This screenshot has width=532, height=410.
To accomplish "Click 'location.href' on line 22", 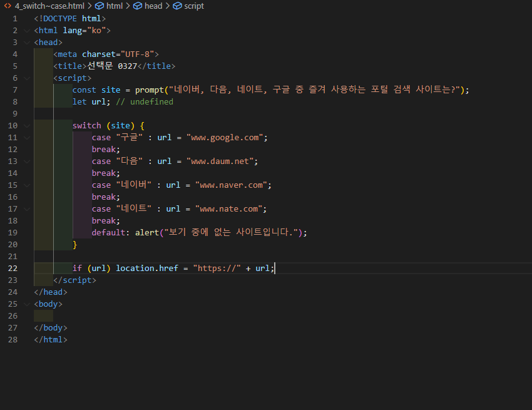I will click(147, 268).
